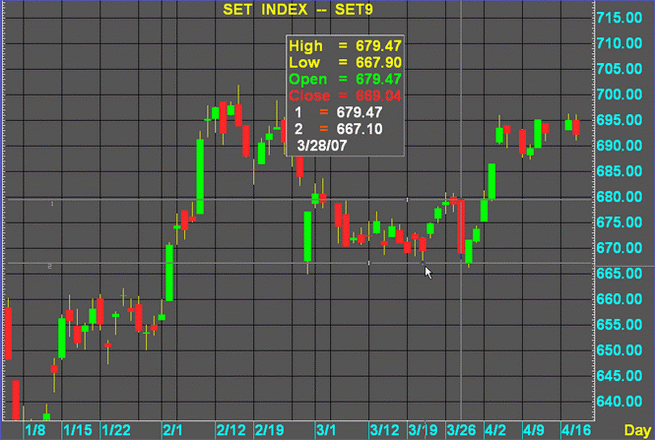Click the 655.00 price level
Screen dimensions: 655x440
tap(619, 324)
